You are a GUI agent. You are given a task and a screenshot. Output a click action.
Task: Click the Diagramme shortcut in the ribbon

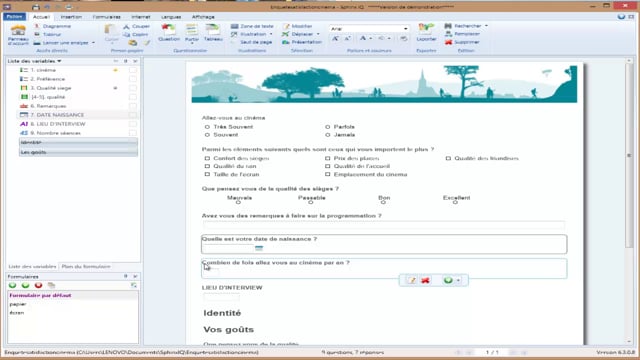pos(53,26)
